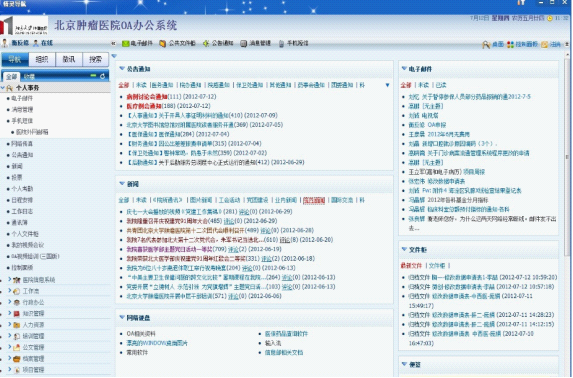Open the WINDOW桌面图片 network disk folder
Viewport: 573px width, 378px height.
click(157, 343)
